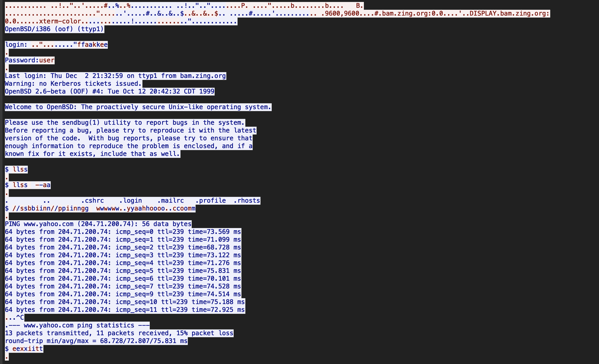Click the ping reply line with icmp_seq=0
Image resolution: width=599 pixels, height=364 pixels.
[123, 232]
